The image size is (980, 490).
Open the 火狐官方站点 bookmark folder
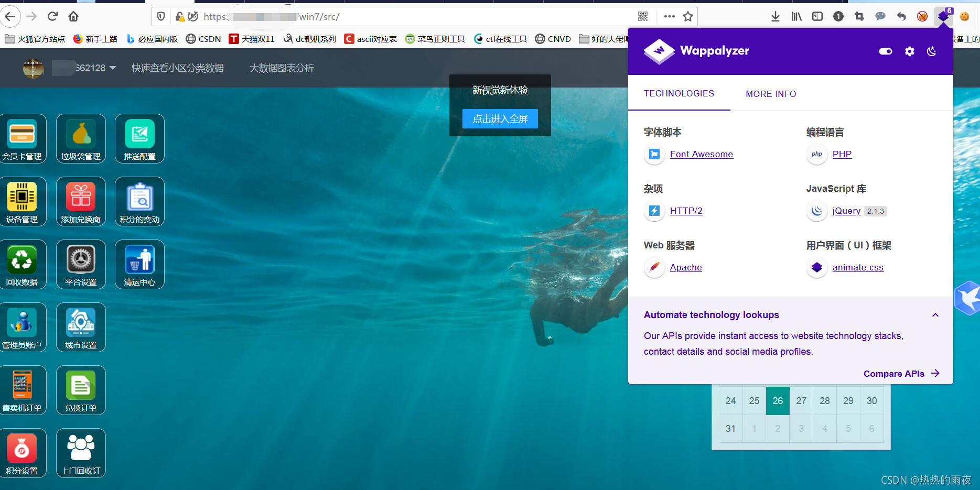coord(35,39)
